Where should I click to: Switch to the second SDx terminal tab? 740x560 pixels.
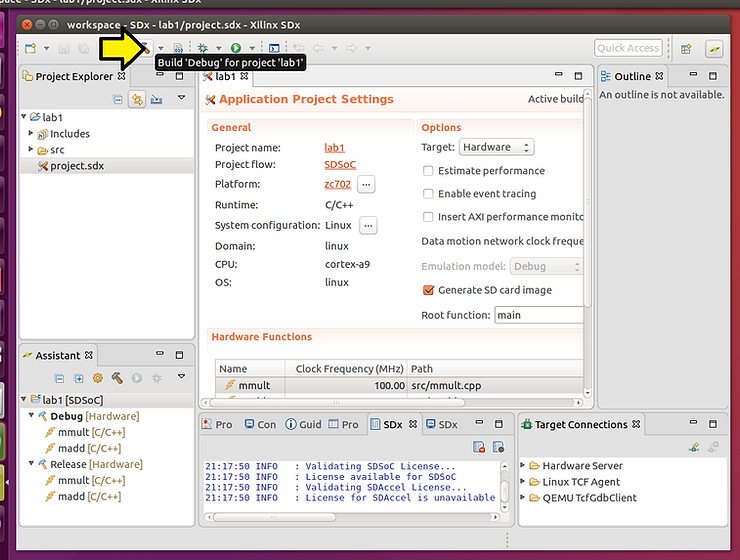pos(442,424)
